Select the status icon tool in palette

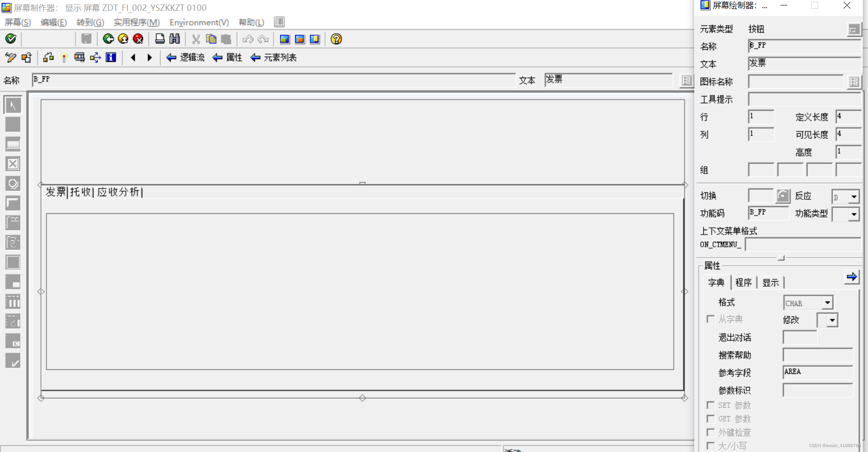pyautogui.click(x=13, y=361)
